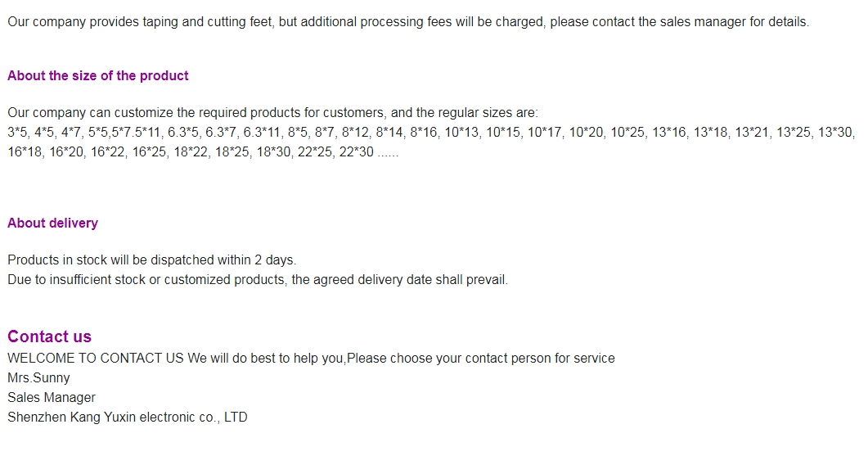
Task: Click the 'Due to insufficient stock' sentence
Action: pyautogui.click(x=258, y=280)
